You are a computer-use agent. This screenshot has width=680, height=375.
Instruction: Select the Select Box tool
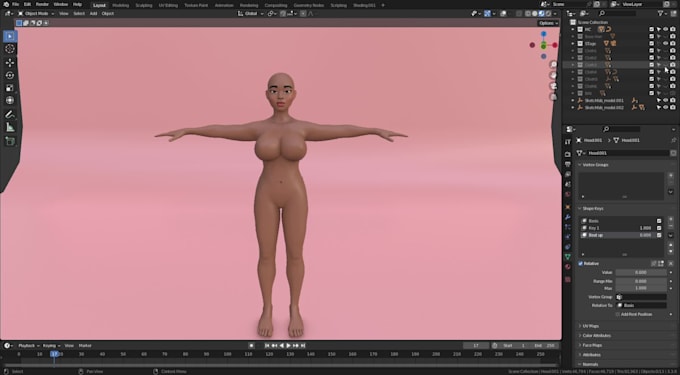[x=10, y=36]
